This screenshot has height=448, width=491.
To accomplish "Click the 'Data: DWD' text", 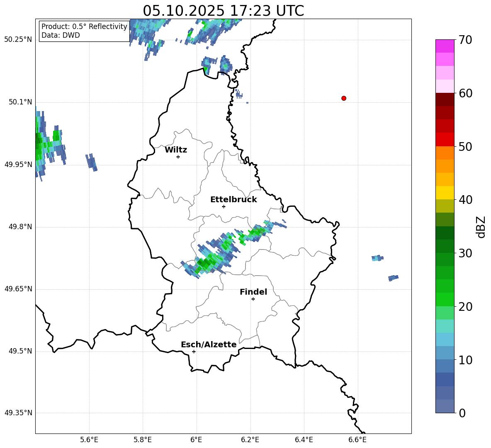I will click(x=61, y=35).
